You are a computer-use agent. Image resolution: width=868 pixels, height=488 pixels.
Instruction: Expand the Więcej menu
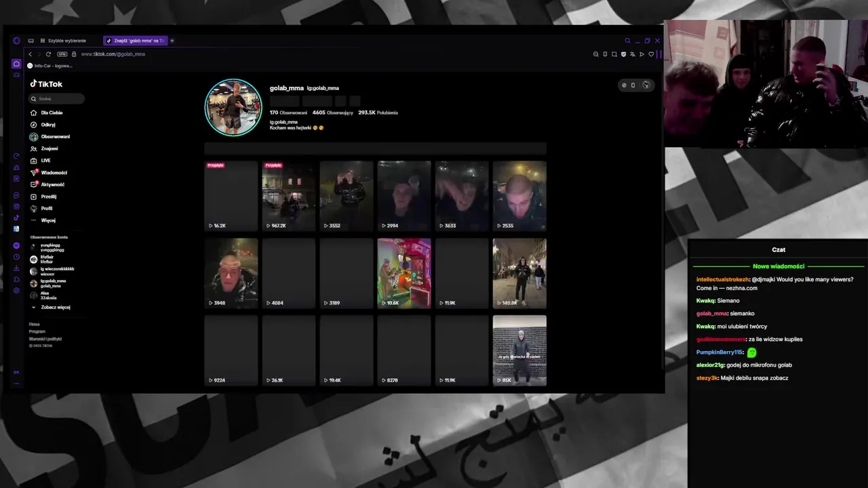(43, 220)
